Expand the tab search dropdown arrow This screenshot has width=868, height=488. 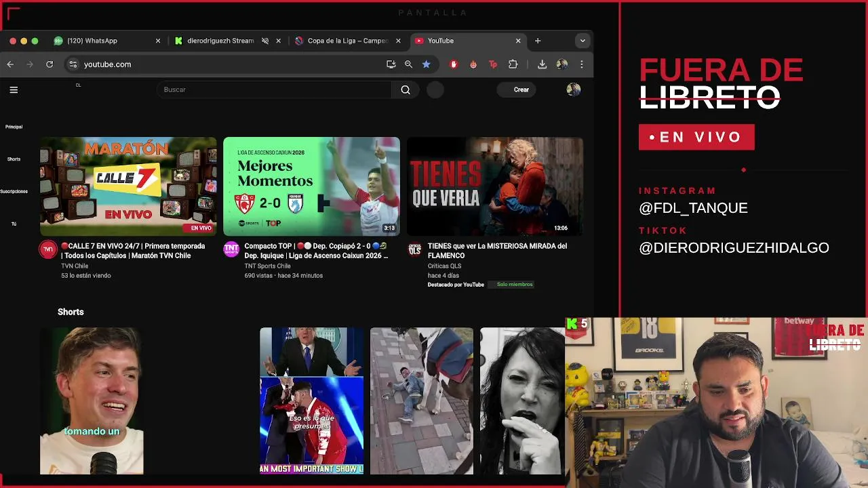[583, 41]
